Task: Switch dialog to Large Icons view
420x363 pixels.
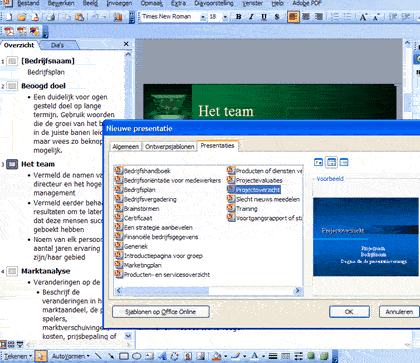Action: [319, 163]
